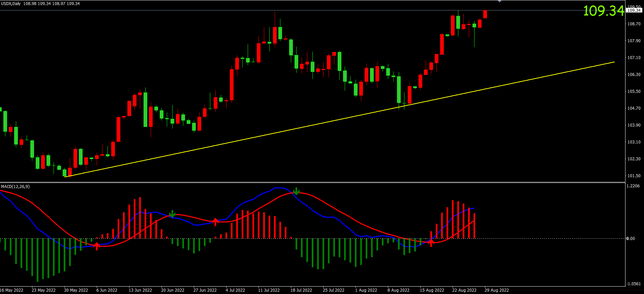Screen dimensions: 644x294
Task: Click the 0.00 level on MACD scale
Action: (630, 239)
